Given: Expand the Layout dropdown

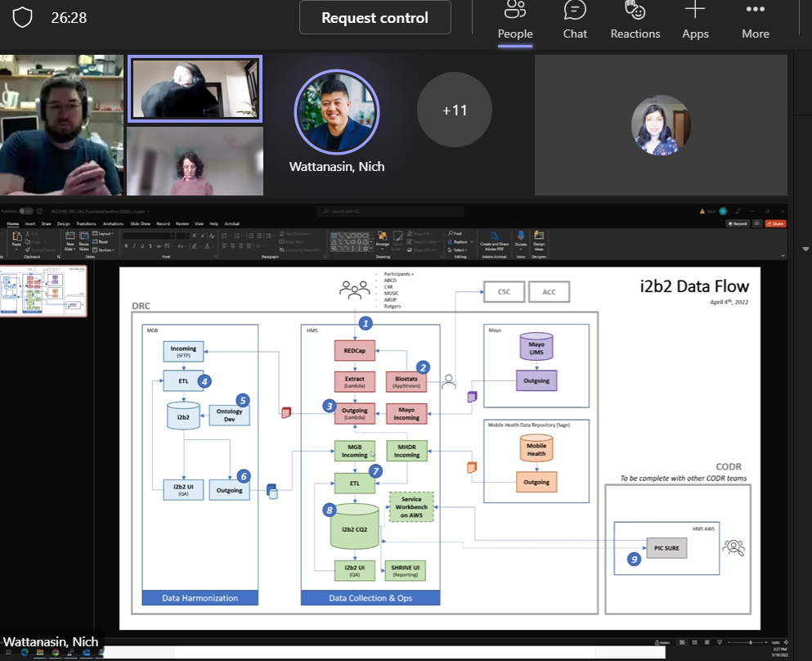Looking at the screenshot, I should [x=103, y=234].
